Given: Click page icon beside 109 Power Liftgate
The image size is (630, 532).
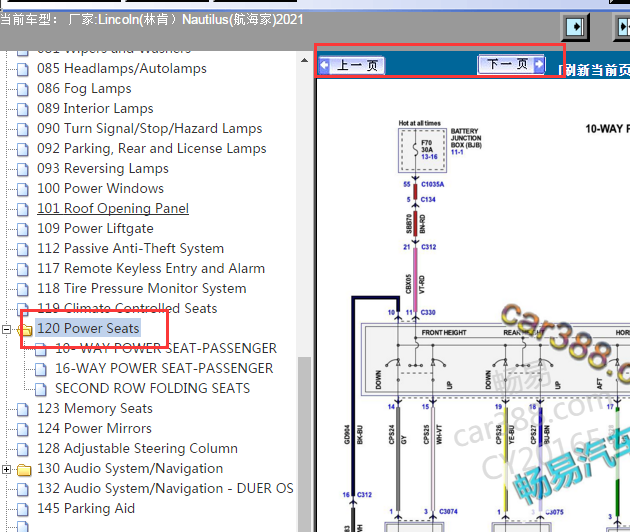Looking at the screenshot, I should 23,229.
